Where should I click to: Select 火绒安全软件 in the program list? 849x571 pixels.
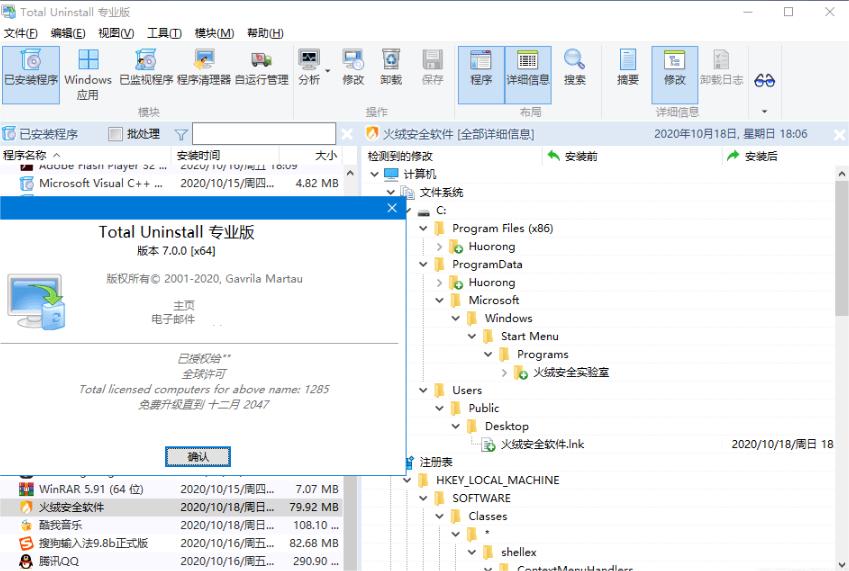(171, 507)
